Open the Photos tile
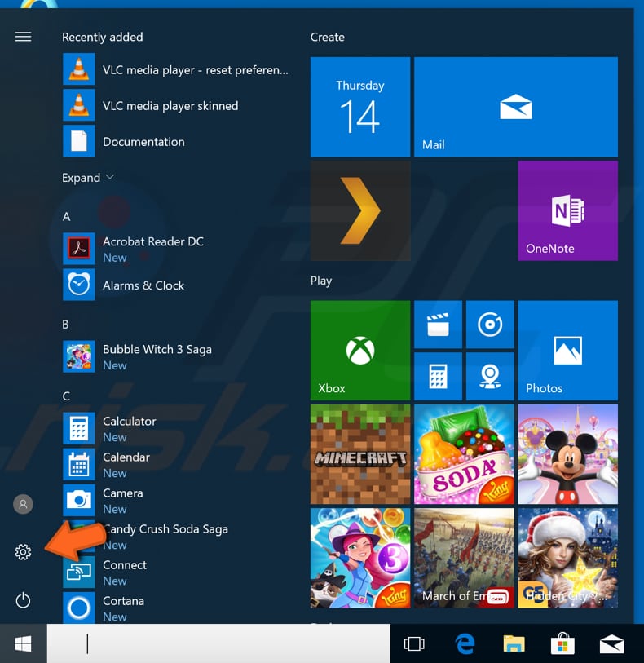The width and height of the screenshot is (644, 663). (x=567, y=350)
